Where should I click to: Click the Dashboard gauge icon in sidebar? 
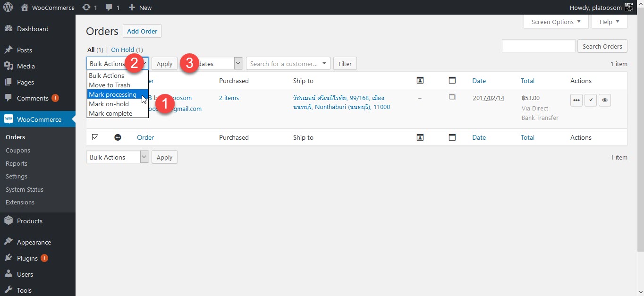(8, 29)
